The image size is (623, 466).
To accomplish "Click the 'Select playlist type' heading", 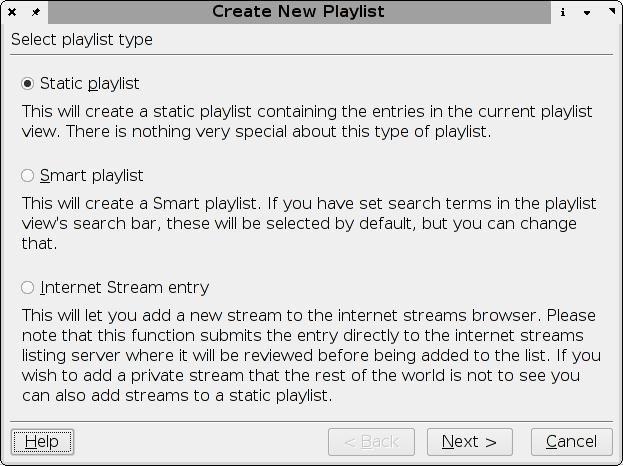I will pyautogui.click(x=82, y=40).
